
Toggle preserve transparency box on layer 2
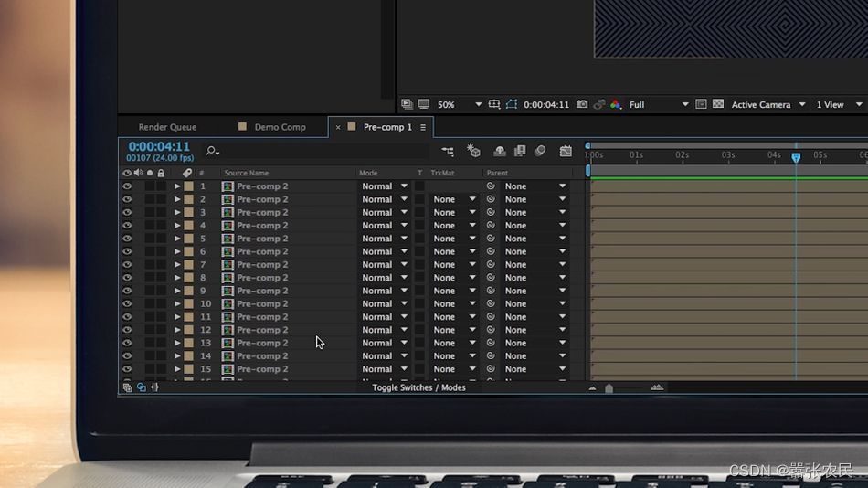click(419, 199)
